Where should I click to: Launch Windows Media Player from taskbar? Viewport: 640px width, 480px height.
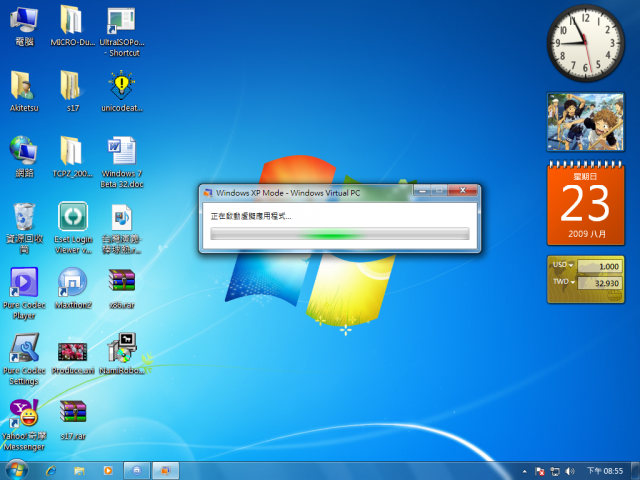click(x=108, y=471)
